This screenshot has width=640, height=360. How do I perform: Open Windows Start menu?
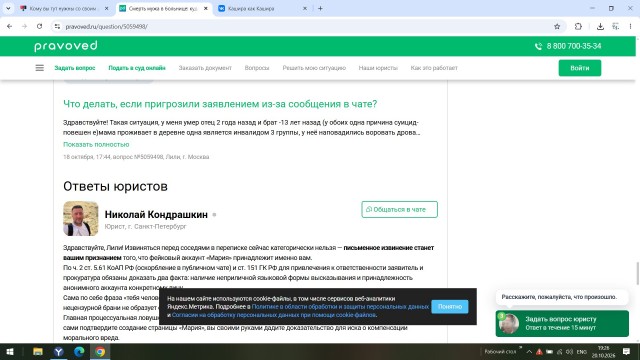(10, 351)
